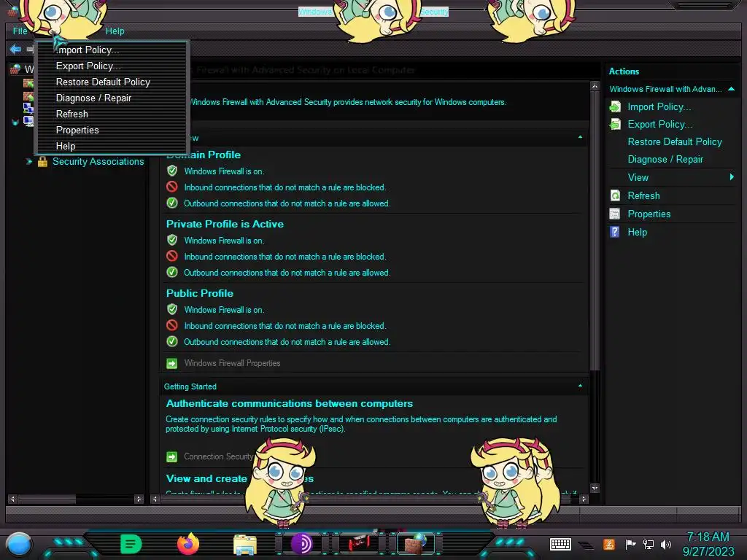Viewport: 747px width, 560px height.
Task: Open the purple Tor Browser taskbar icon
Action: point(301,544)
